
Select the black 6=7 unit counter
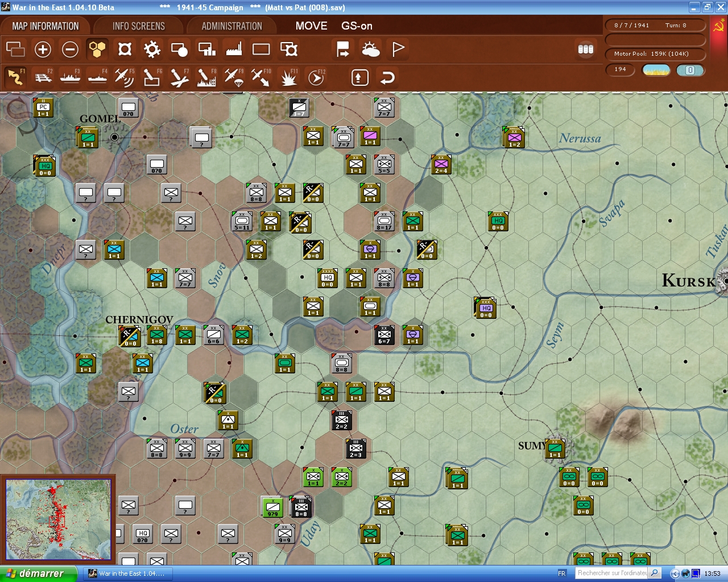pyautogui.click(x=384, y=335)
